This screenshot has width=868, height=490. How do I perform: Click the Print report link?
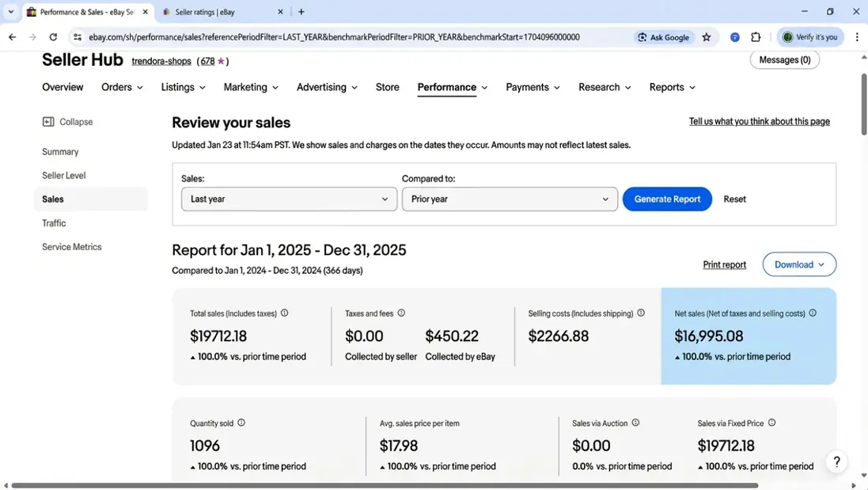click(x=724, y=264)
